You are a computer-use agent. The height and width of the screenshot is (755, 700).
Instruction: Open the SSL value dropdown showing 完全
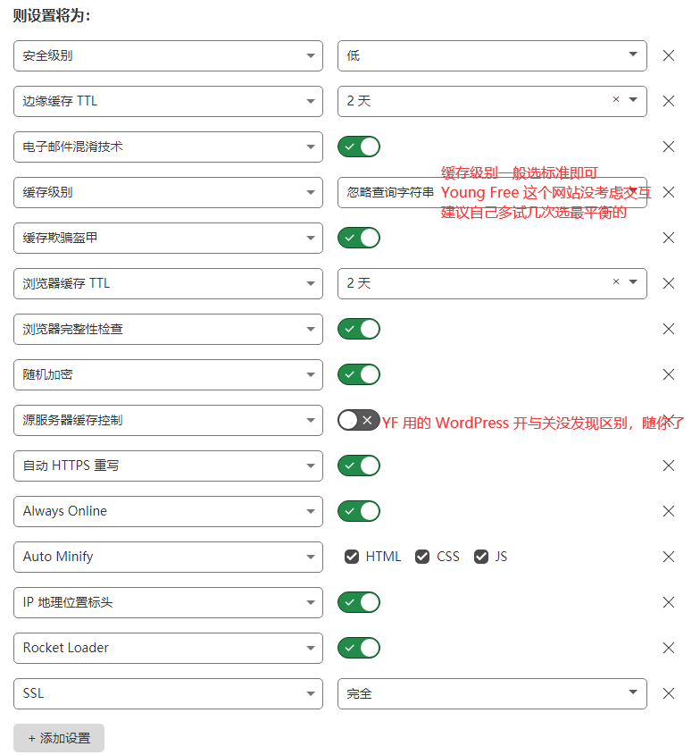492,694
